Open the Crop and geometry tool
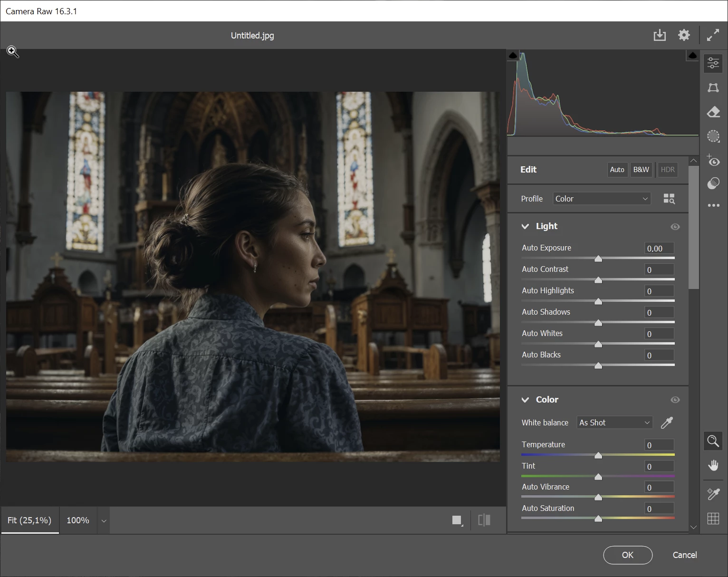The image size is (728, 577). click(713, 87)
